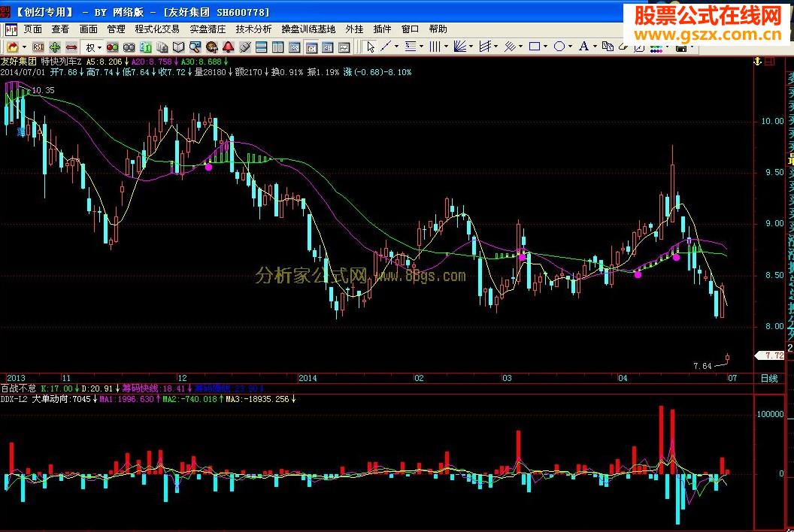The height and width of the screenshot is (532, 794).
Task: Visit the www.gszx.com.cn link
Action: [708, 35]
